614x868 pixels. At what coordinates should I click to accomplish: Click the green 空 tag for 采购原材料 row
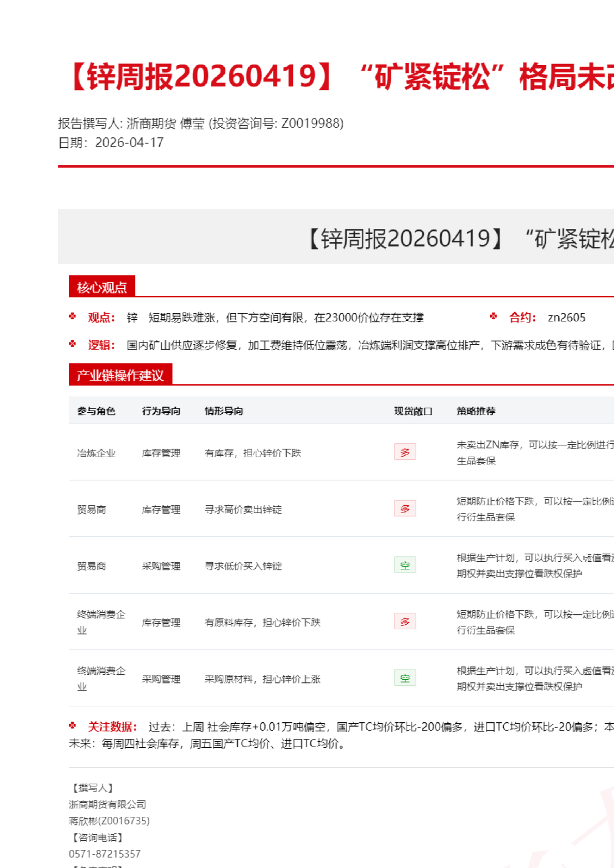pos(405,678)
